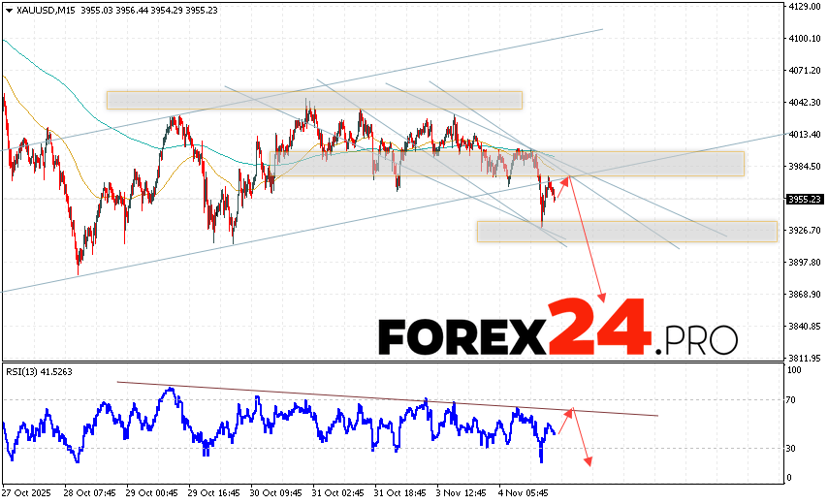Click the 27 Oct 2025 date label
The height and width of the screenshot is (504, 828).
(27, 493)
